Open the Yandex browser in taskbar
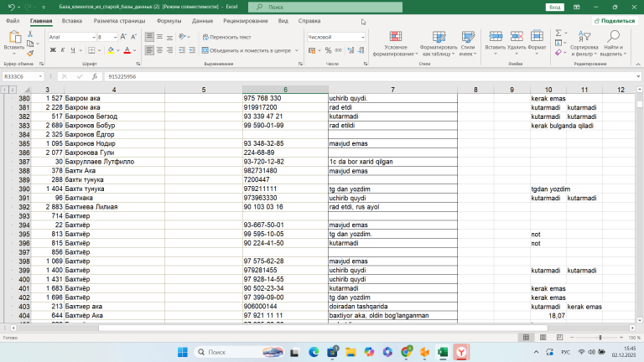 (461, 352)
